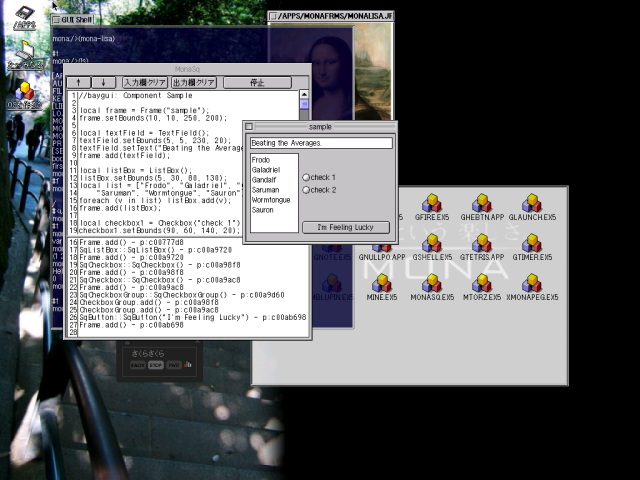Click output line 'SqListBox::SqListBox() - p:c00a9720'

click(x=156, y=250)
